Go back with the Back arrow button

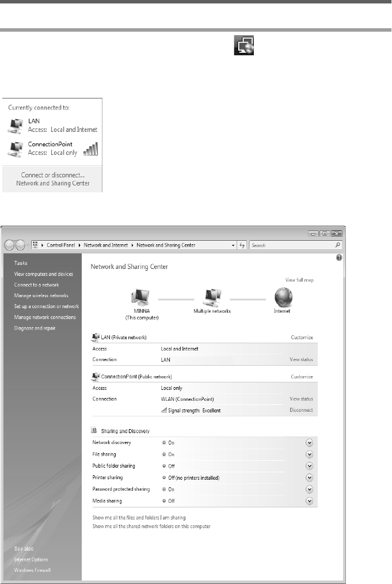9,245
